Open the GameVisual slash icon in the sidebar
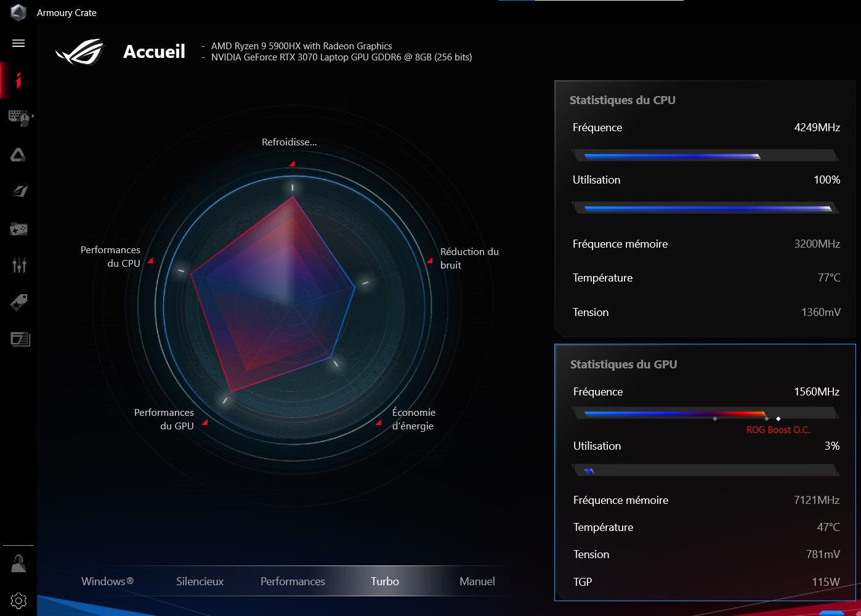The image size is (861, 616). [x=19, y=191]
